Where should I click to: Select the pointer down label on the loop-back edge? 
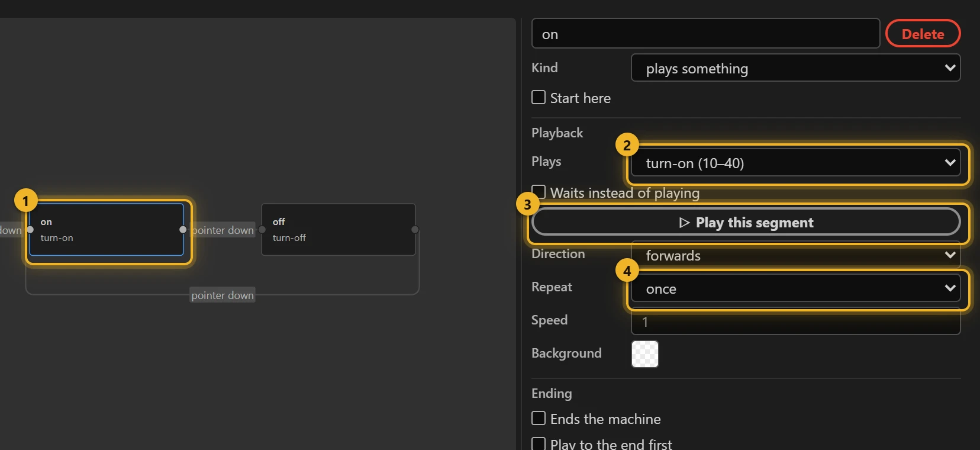[223, 295]
